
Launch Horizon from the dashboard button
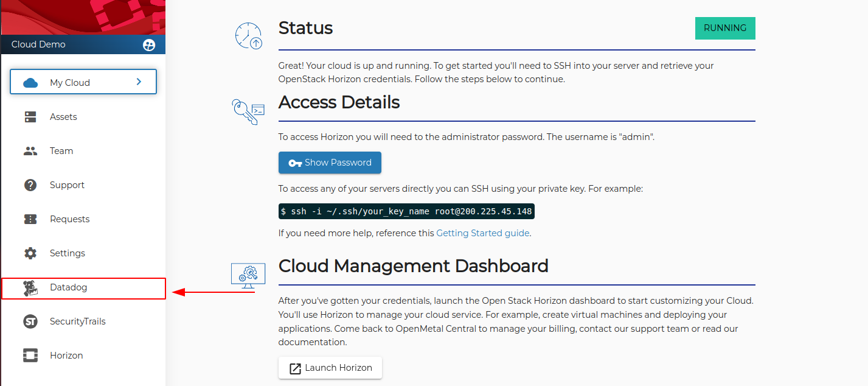click(x=330, y=368)
